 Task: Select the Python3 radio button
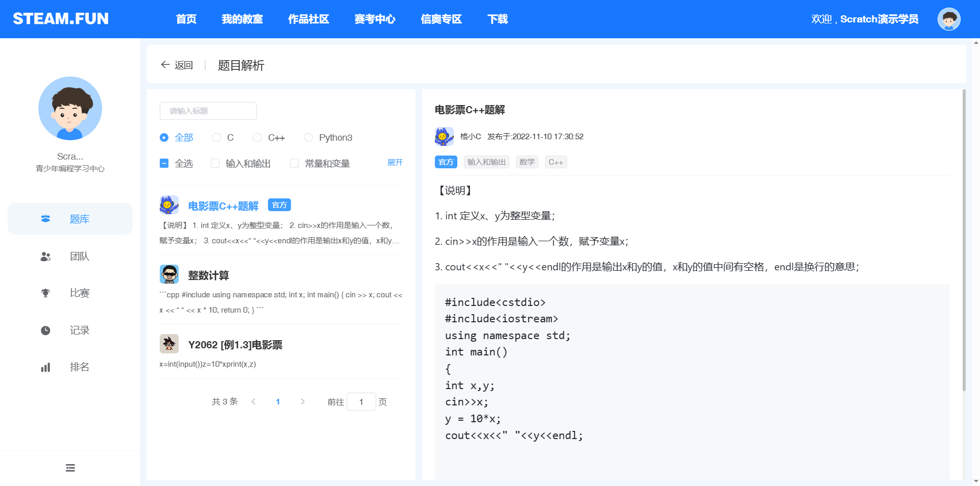tap(308, 138)
